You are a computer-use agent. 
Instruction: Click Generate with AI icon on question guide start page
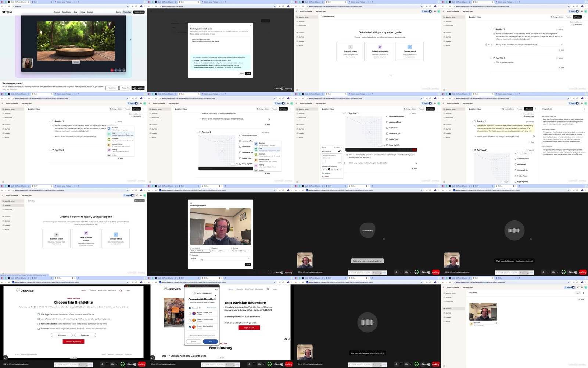[409, 47]
